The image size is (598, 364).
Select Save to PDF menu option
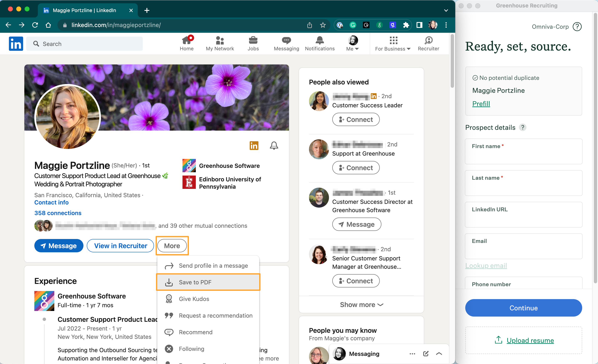(208, 282)
